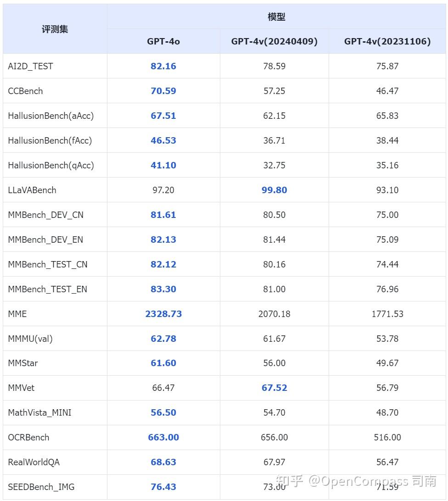
Task: Select the CCBench row label
Action: [x=25, y=91]
